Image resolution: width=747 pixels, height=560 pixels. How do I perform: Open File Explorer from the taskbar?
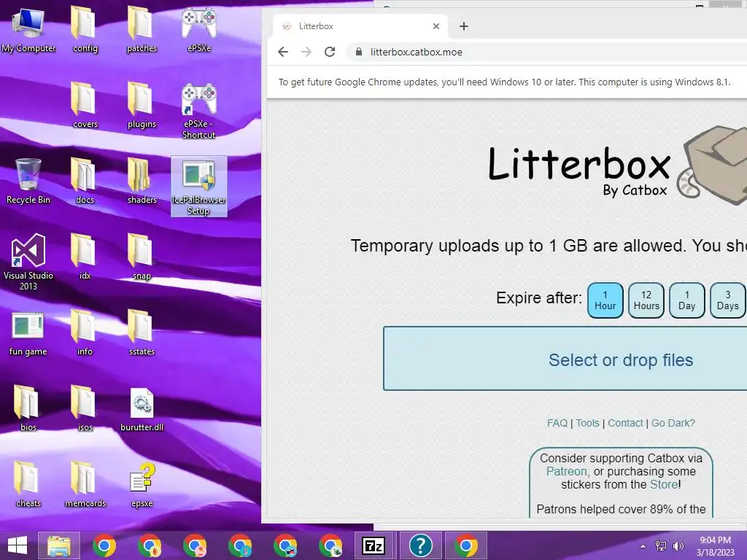(x=59, y=545)
